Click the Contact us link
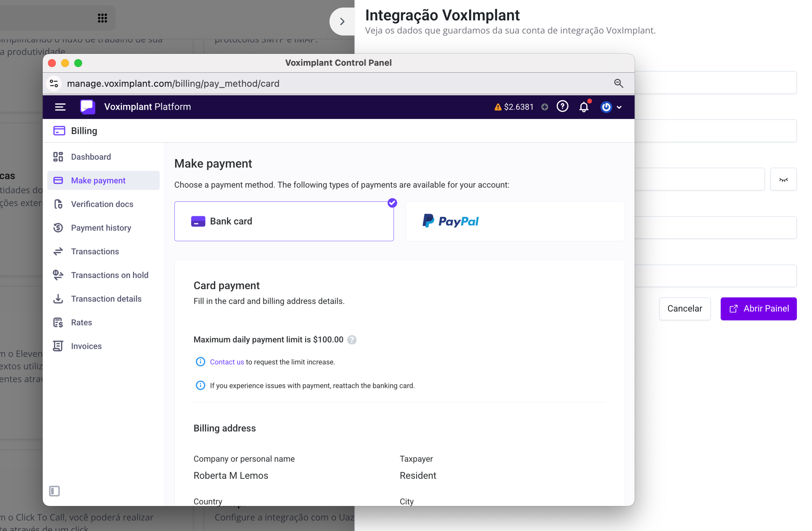This screenshot has width=812, height=531. click(227, 362)
